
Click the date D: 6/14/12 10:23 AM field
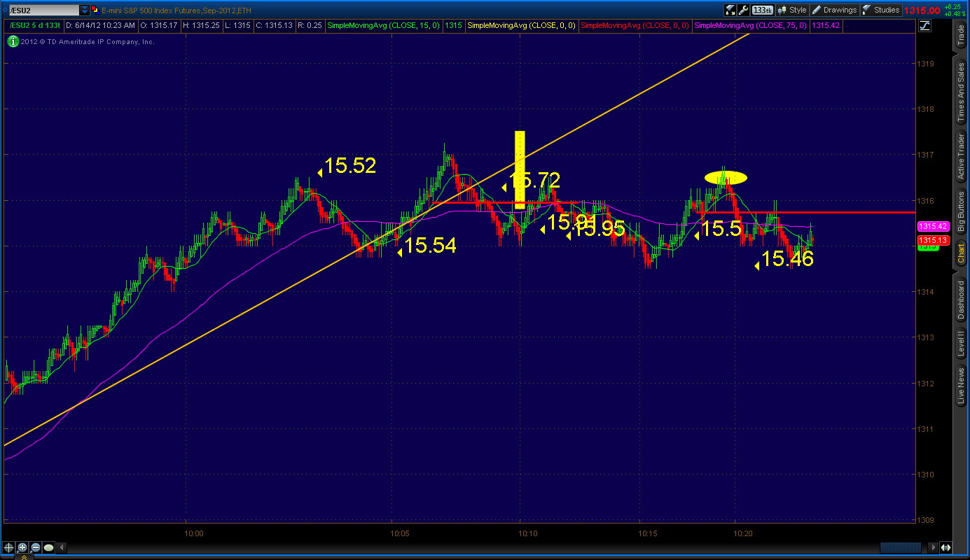coord(100,26)
